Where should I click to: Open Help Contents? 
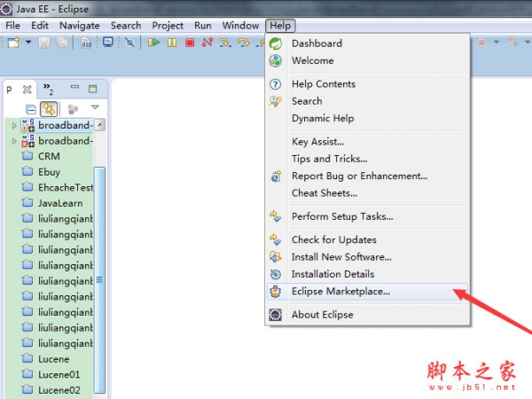click(x=367, y=84)
